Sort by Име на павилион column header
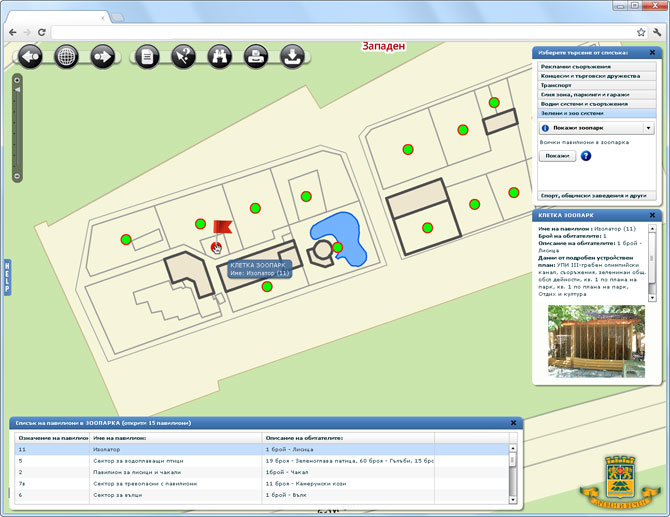Viewport: 670px width, 517px height. 175,438
